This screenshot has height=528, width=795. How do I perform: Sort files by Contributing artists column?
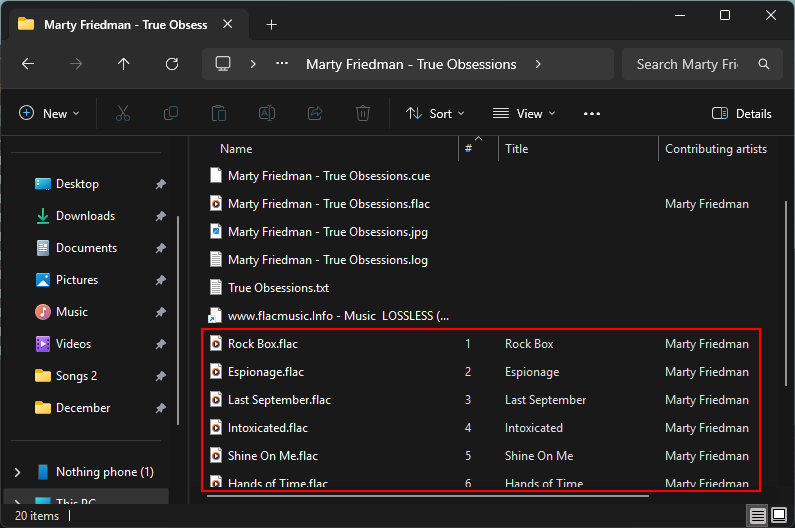pos(716,149)
